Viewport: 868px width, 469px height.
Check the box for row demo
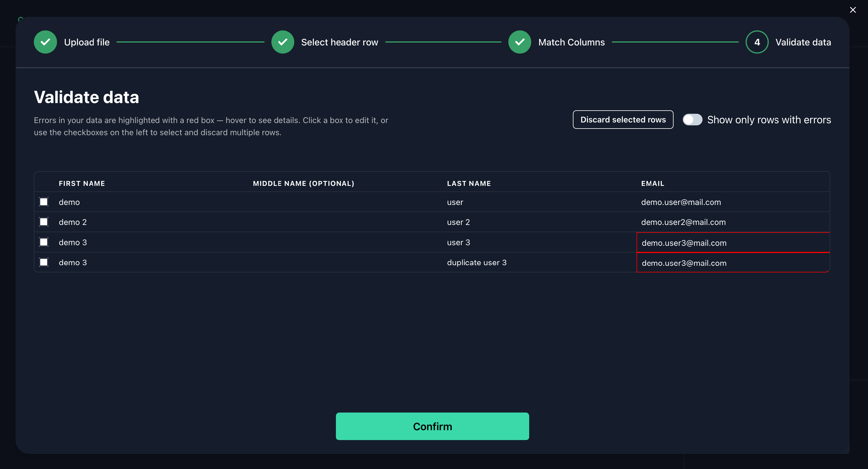point(44,202)
